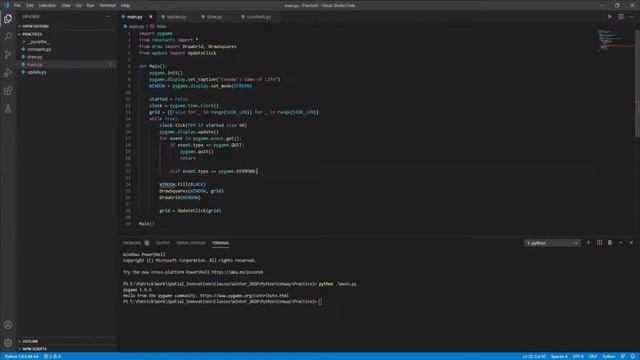Close the terminal panel
The height and width of the screenshot is (360, 640).
click(631, 242)
